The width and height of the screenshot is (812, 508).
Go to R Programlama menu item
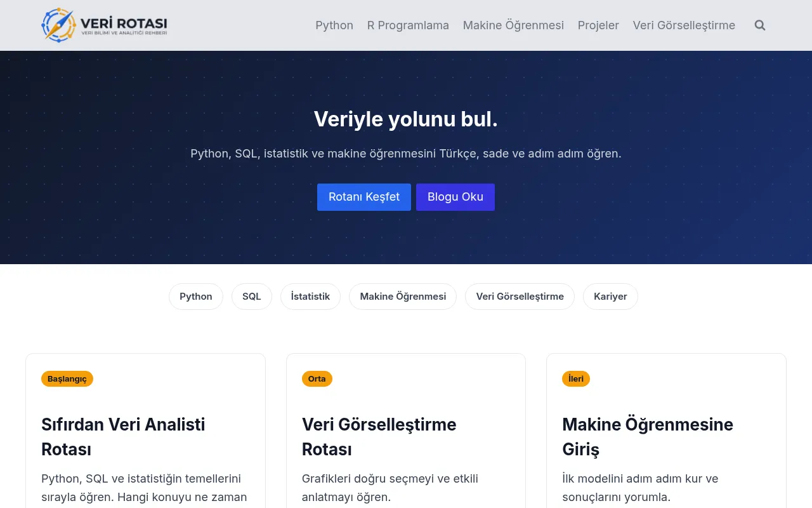[408, 25]
